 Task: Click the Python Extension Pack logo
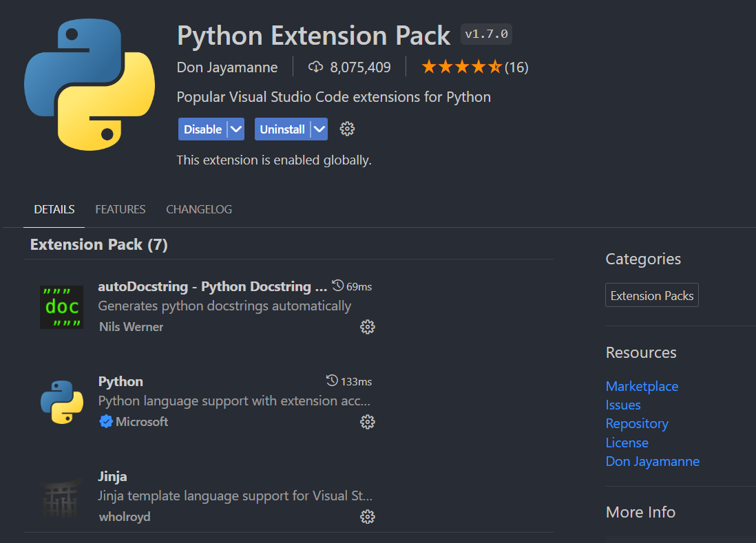(x=89, y=84)
